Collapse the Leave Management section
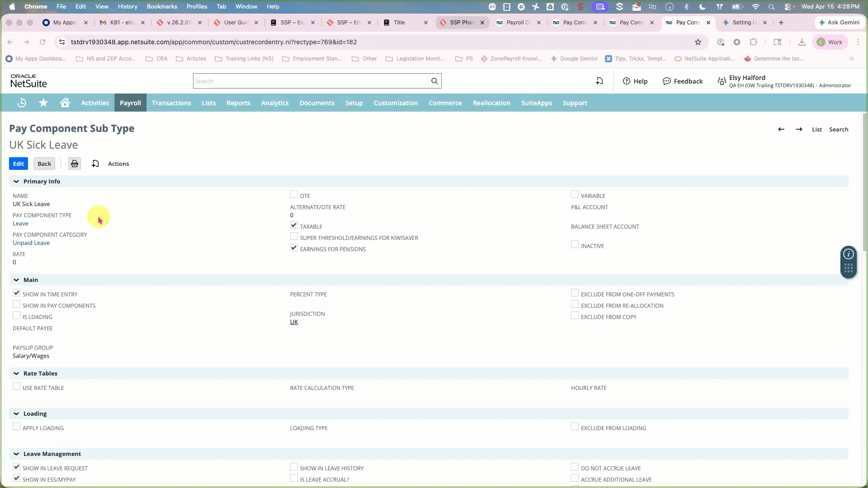The image size is (868, 488). (x=16, y=454)
